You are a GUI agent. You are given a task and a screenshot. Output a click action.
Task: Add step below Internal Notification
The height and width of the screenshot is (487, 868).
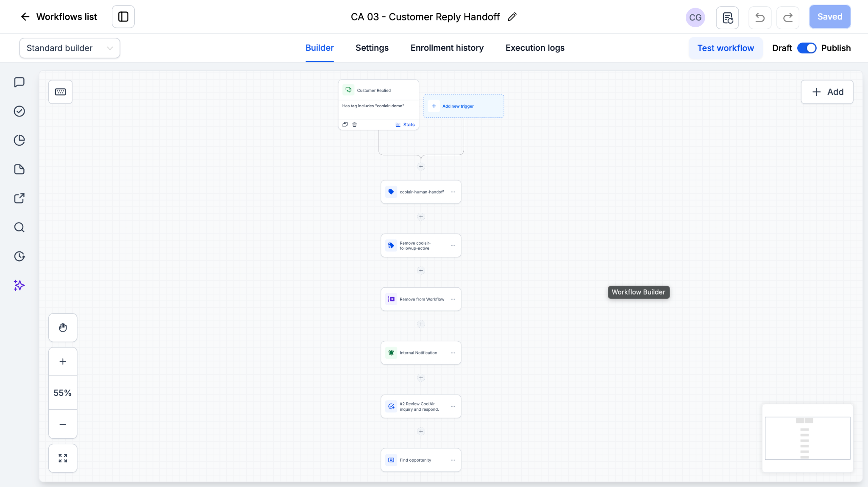coord(421,378)
